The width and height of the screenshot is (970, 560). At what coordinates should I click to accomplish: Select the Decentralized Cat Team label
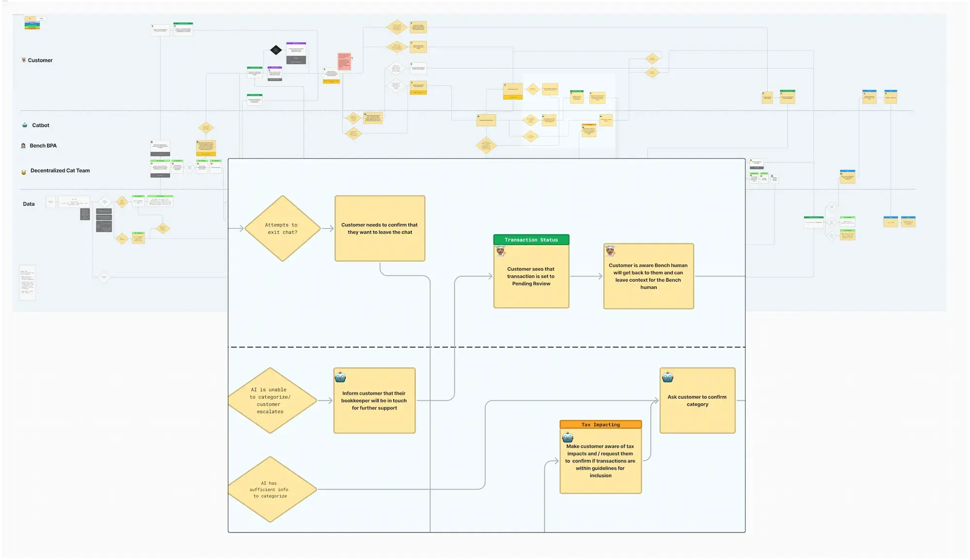[x=60, y=171]
